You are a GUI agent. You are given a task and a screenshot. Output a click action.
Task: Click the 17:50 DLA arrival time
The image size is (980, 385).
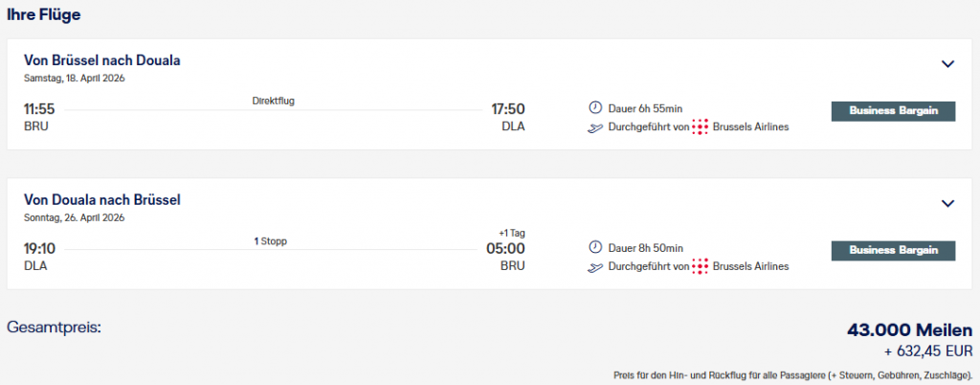[x=507, y=109]
